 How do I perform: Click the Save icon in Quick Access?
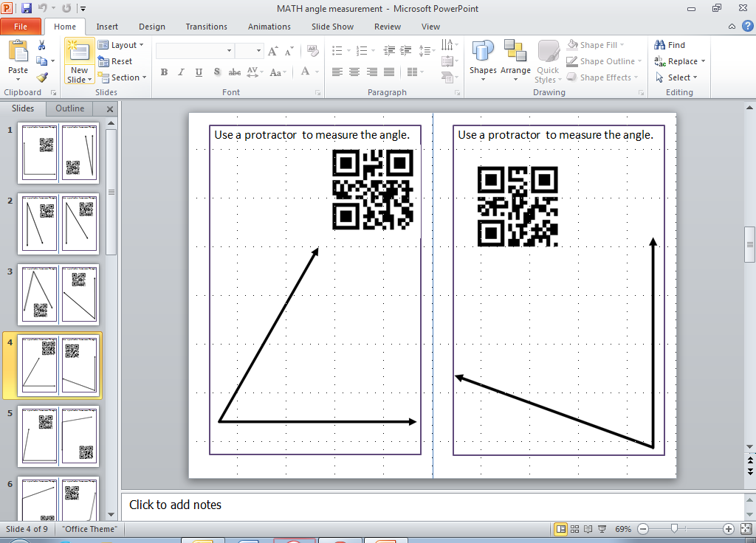pyautogui.click(x=26, y=8)
